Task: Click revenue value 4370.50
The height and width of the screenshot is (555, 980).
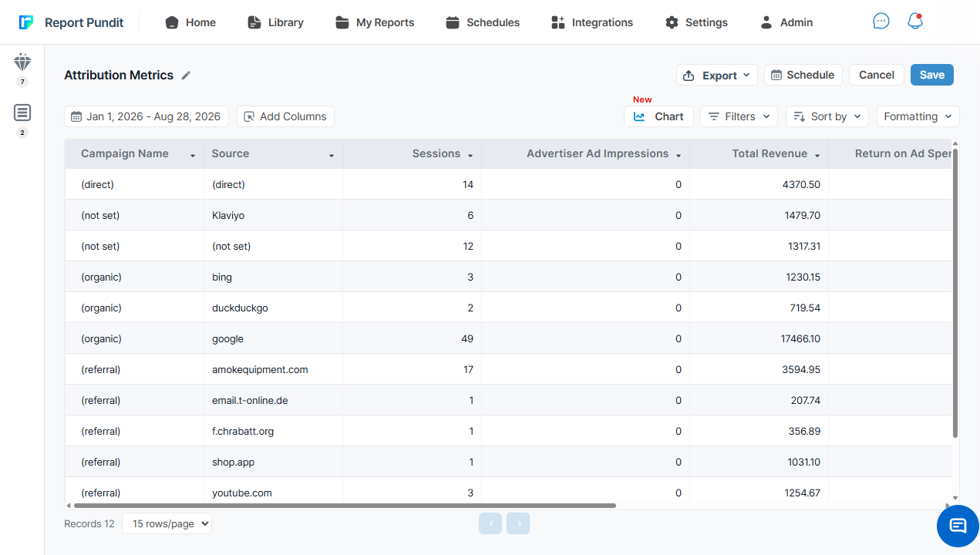Action: (x=803, y=184)
